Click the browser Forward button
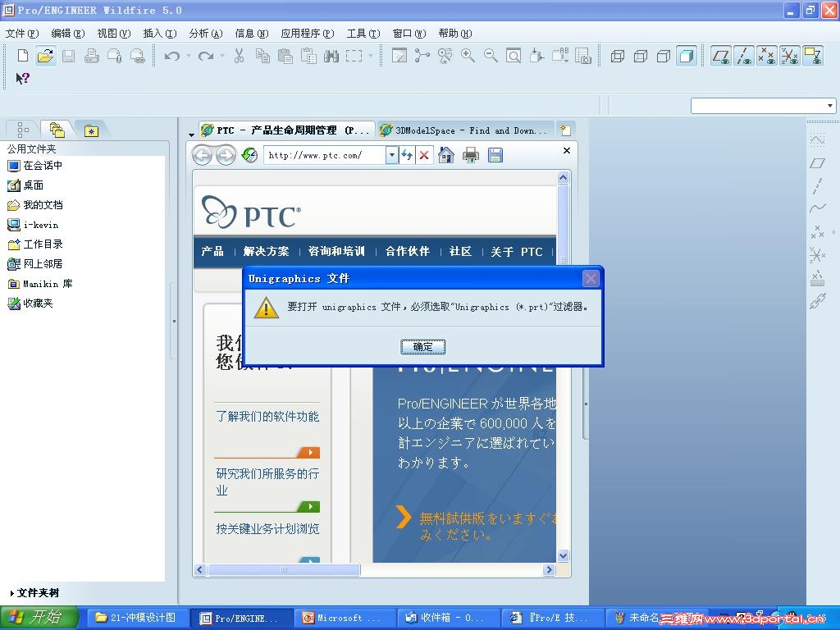Viewport: 840px width, 630px height. coord(226,155)
